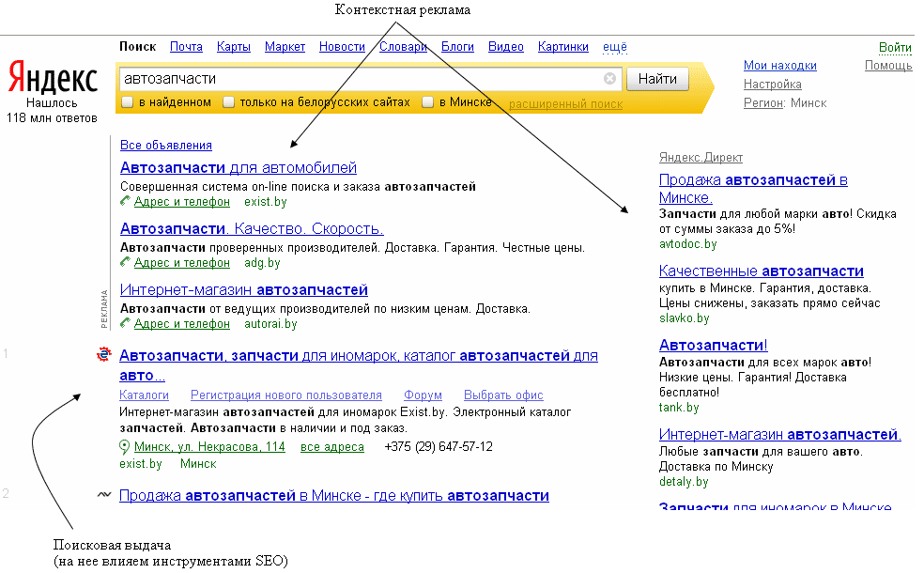Select the Поиск tab

pos(138,47)
